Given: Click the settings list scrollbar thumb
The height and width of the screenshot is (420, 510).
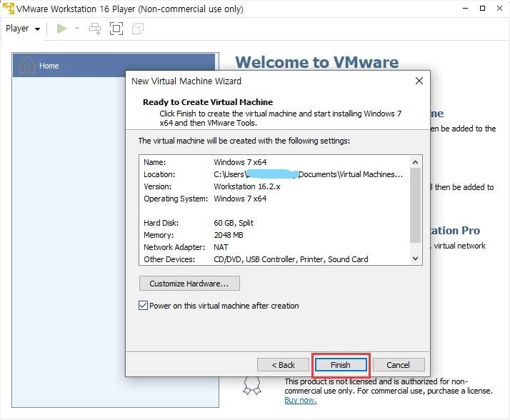Looking at the screenshot, I should (415, 205).
